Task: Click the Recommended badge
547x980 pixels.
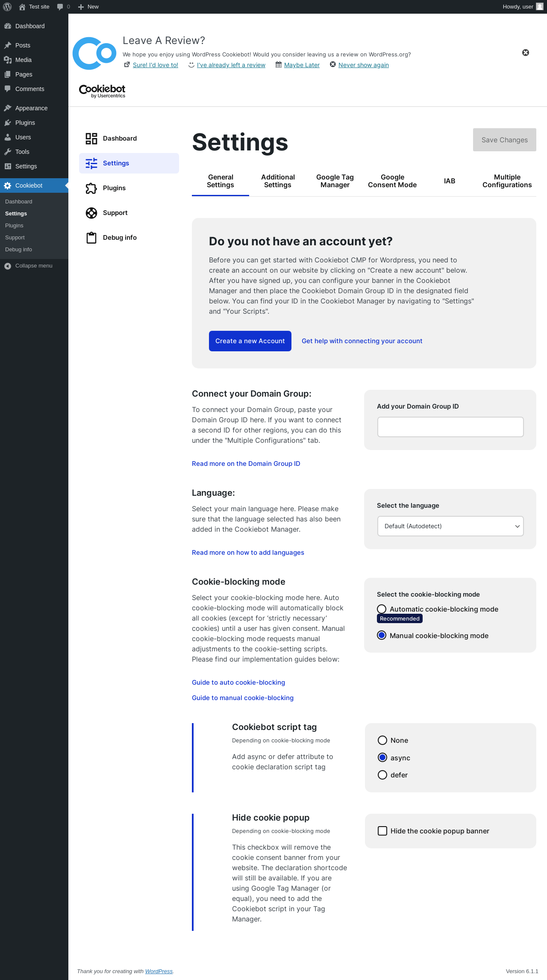Action: pyautogui.click(x=400, y=619)
